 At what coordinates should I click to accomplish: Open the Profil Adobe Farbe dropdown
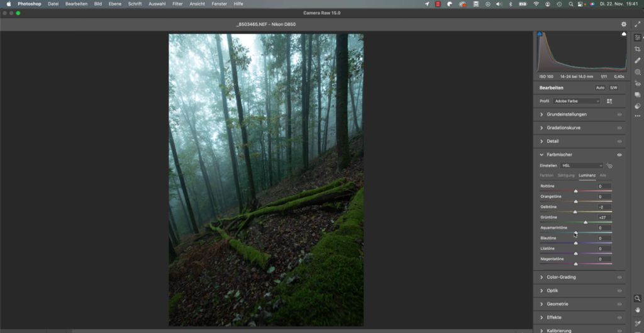point(577,101)
